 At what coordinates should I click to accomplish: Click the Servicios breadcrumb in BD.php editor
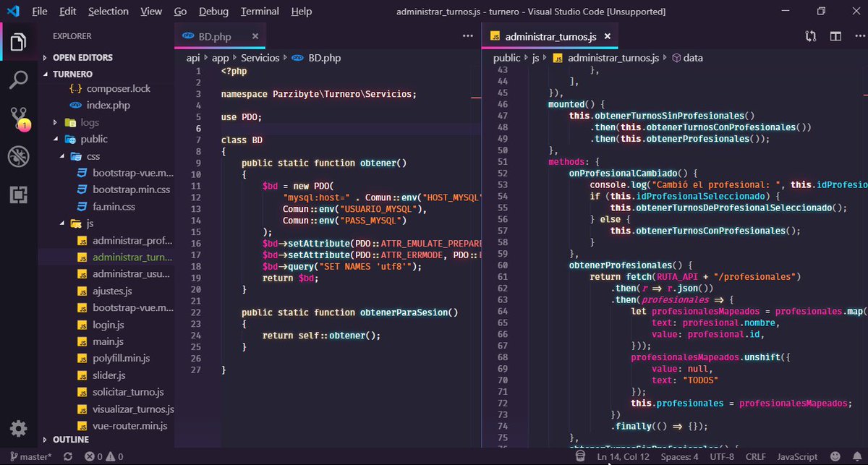pyautogui.click(x=260, y=58)
